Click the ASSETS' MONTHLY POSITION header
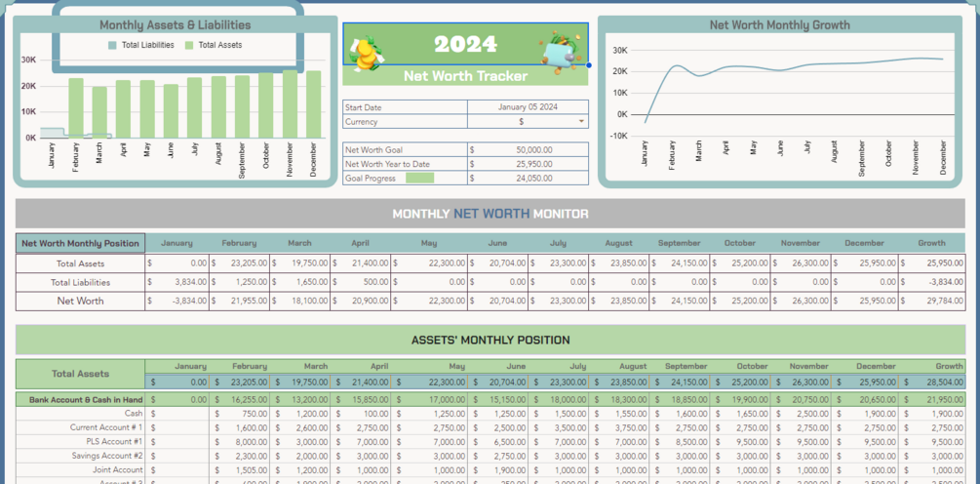 pos(490,341)
